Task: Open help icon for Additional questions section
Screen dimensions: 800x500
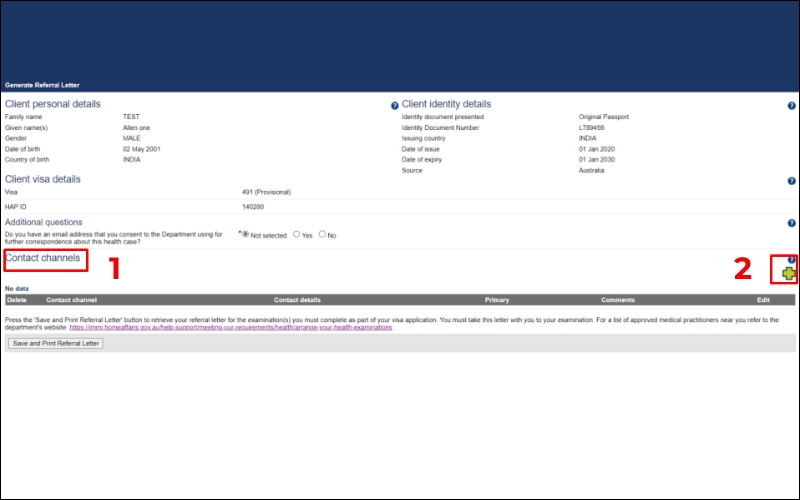Action: click(791, 223)
